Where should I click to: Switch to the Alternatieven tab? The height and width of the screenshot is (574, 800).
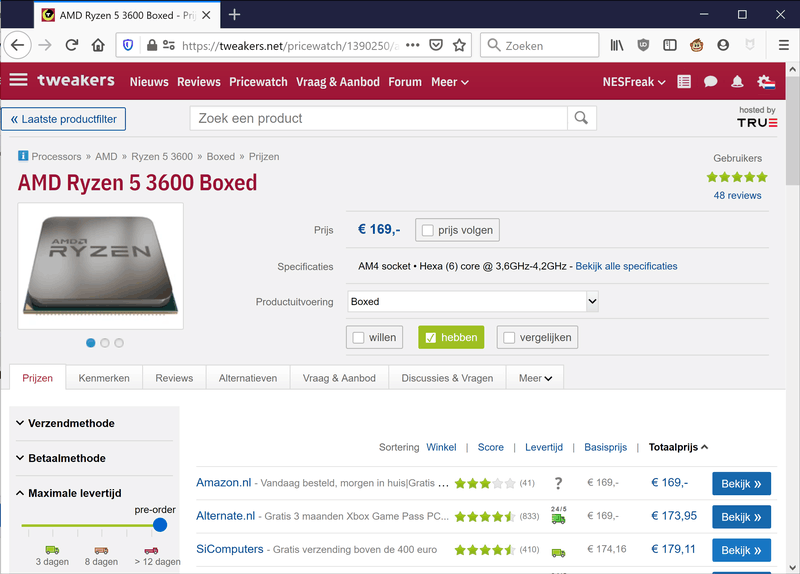[248, 378]
